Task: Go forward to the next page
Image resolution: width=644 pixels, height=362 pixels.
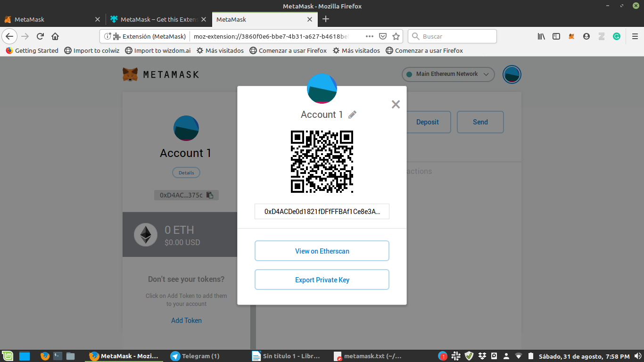Action: (25, 36)
